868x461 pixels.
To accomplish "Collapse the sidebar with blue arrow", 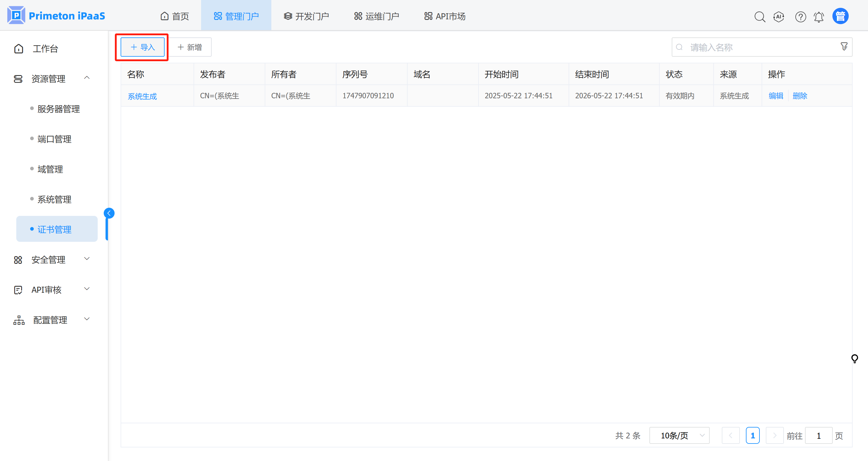I will (x=109, y=213).
